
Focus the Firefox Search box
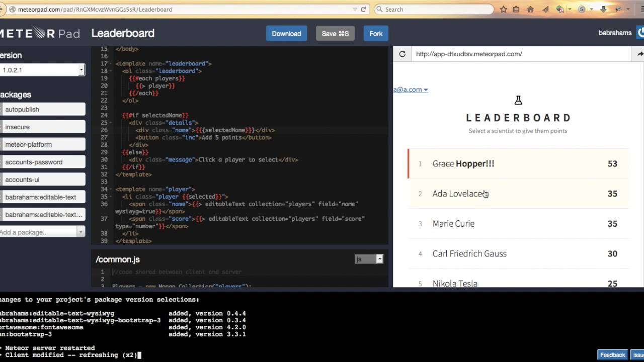(x=434, y=9)
